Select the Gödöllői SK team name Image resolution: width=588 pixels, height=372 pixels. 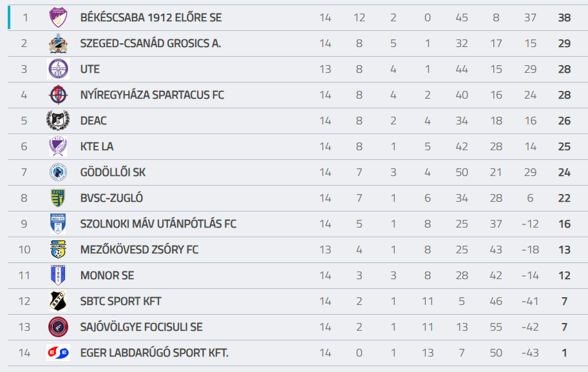click(113, 172)
